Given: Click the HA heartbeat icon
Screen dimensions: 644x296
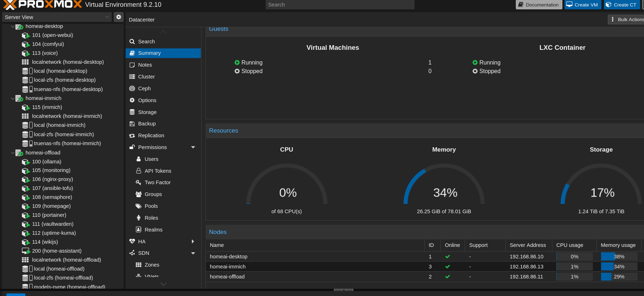Looking at the screenshot, I should (132, 242).
